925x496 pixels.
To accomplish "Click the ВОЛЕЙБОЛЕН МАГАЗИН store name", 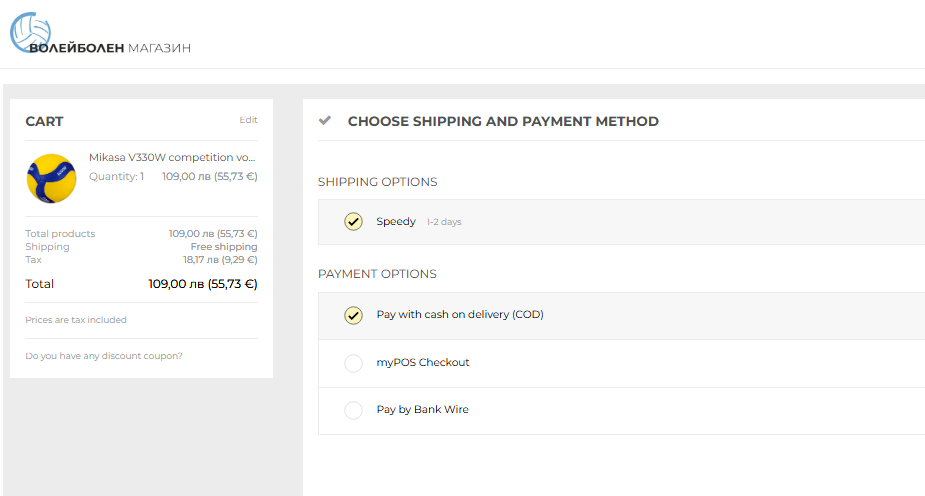I will pyautogui.click(x=110, y=48).
